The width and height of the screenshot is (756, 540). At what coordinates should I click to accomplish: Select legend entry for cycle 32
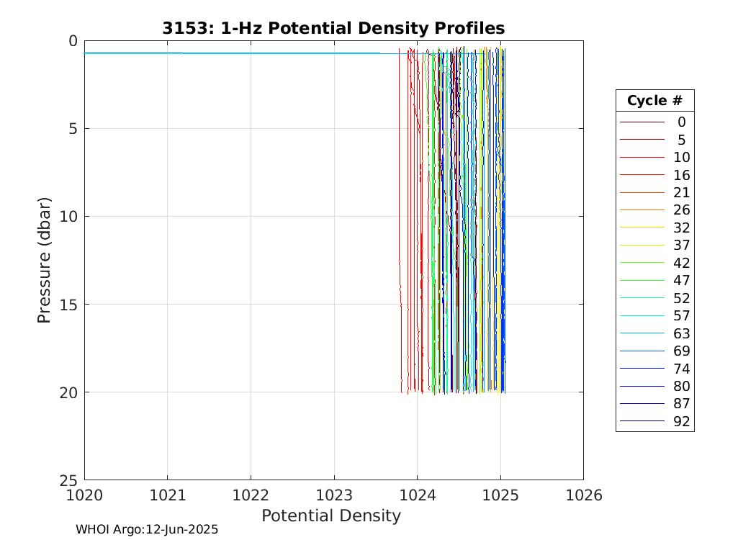click(x=654, y=228)
